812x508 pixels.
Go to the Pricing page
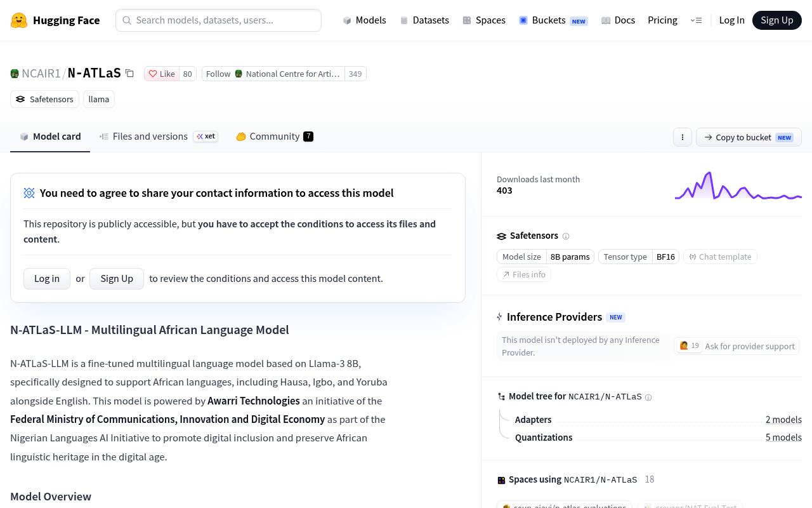[x=662, y=20]
